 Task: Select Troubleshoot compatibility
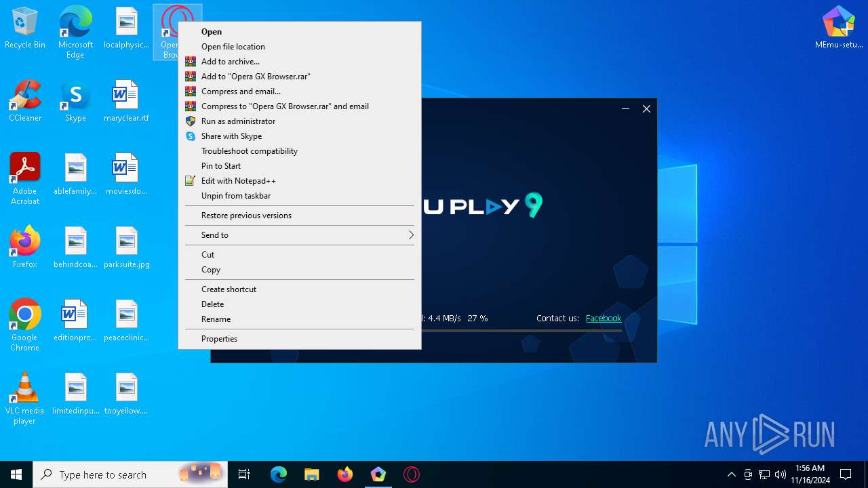pos(299,151)
